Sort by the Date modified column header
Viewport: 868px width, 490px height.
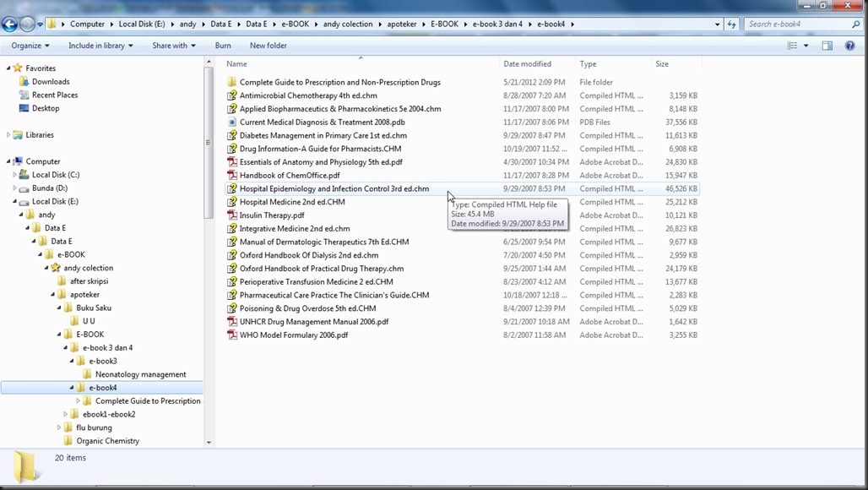click(x=527, y=63)
